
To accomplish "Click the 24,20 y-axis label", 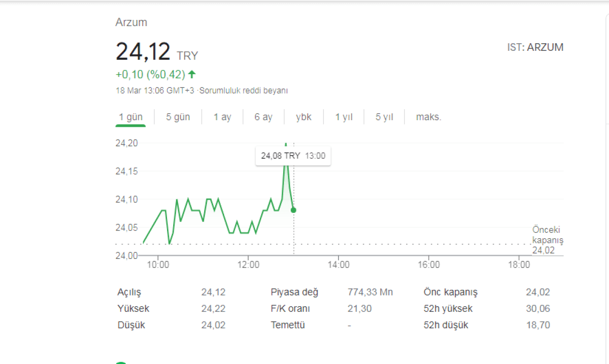I will pos(126,143).
